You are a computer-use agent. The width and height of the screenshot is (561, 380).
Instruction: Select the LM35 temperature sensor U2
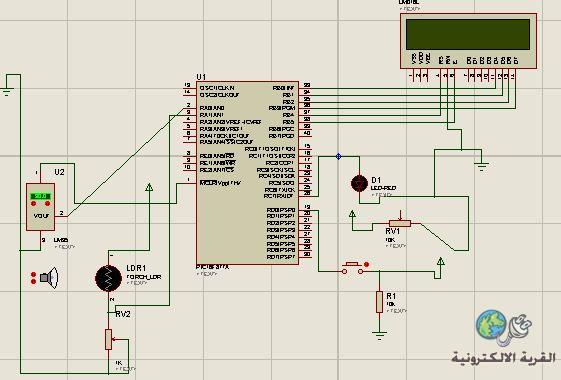click(x=40, y=207)
